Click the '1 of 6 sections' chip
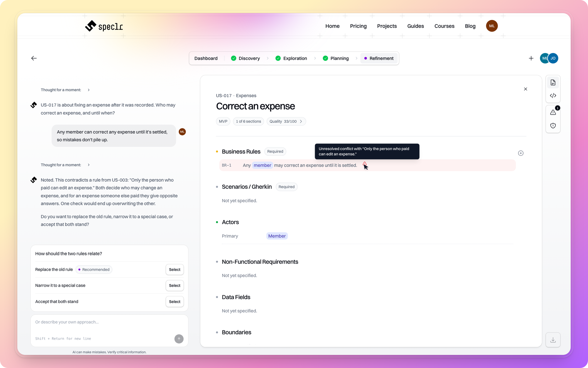 coord(248,121)
